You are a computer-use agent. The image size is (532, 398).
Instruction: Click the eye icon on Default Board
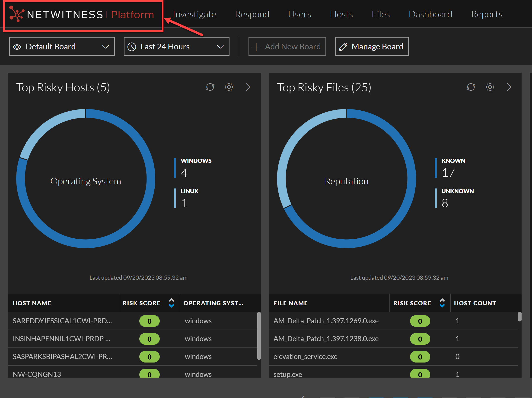coord(17,47)
